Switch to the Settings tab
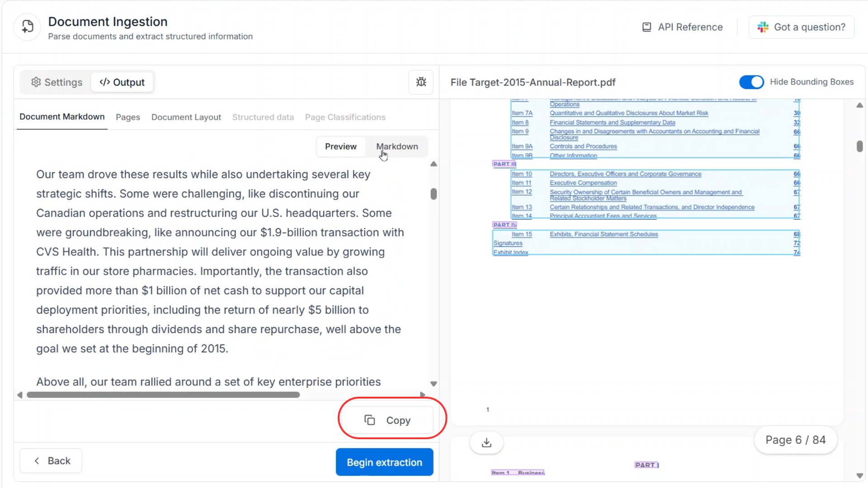The image size is (868, 488). pos(57,82)
